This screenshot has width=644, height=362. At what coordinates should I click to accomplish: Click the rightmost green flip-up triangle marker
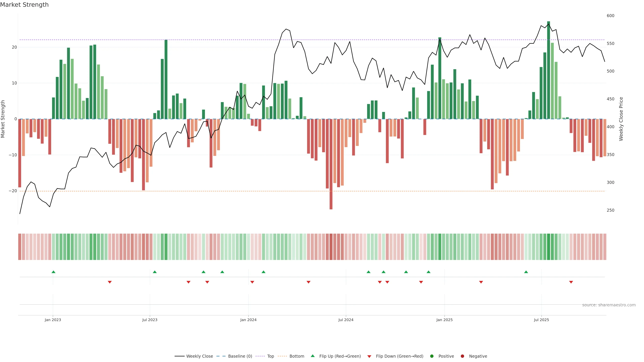click(526, 272)
